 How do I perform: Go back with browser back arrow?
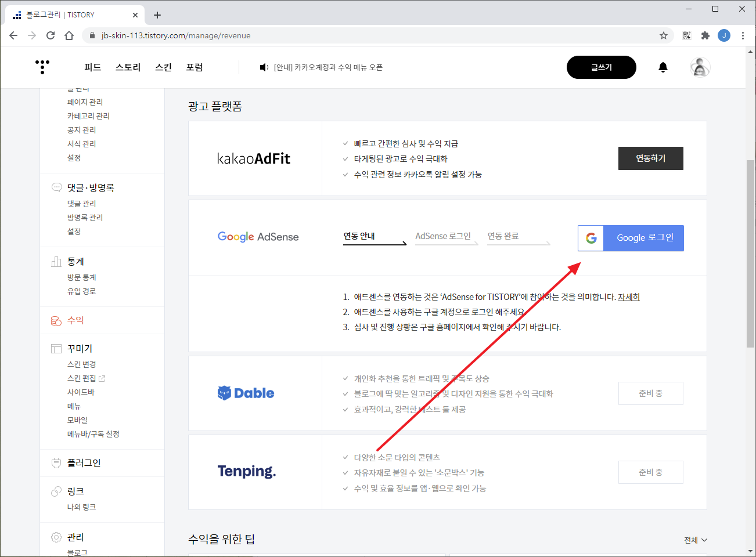[x=13, y=35]
